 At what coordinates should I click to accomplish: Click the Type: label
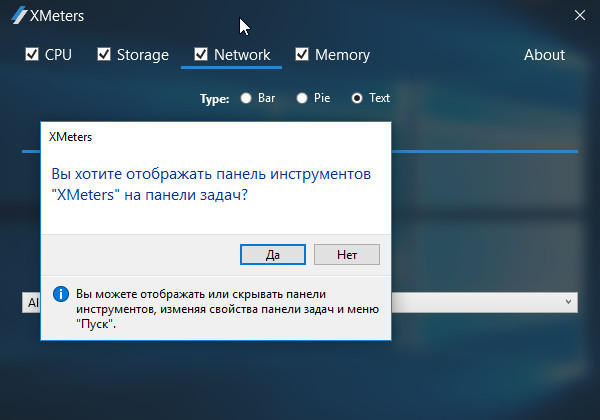click(214, 99)
